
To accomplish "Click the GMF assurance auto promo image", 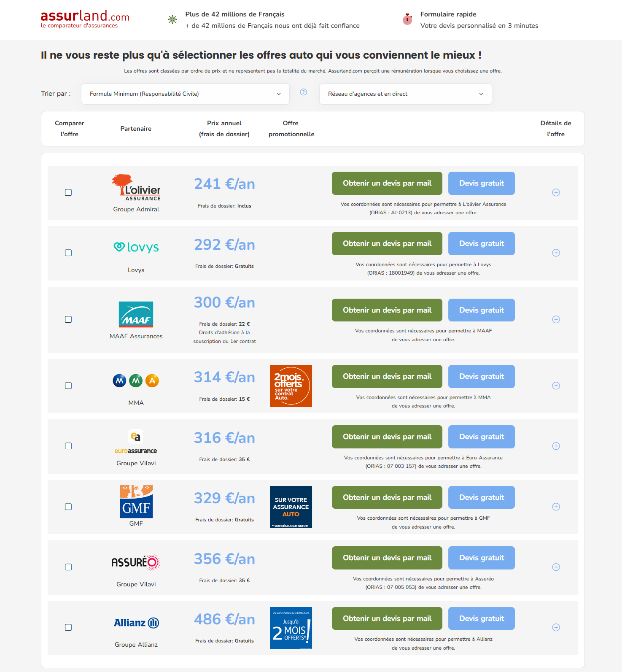I will pyautogui.click(x=291, y=507).
